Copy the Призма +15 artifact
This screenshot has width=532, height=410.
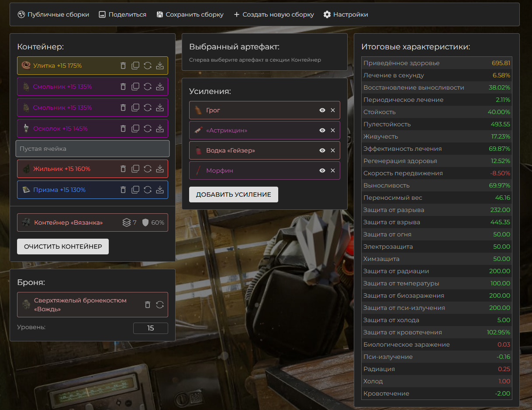click(x=135, y=190)
